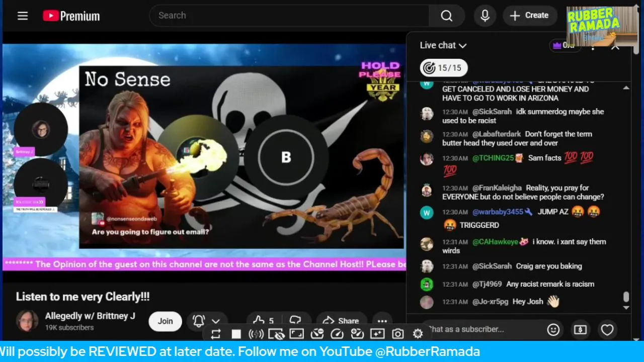
Task: Expand notification options chevron
Action: click(x=216, y=321)
